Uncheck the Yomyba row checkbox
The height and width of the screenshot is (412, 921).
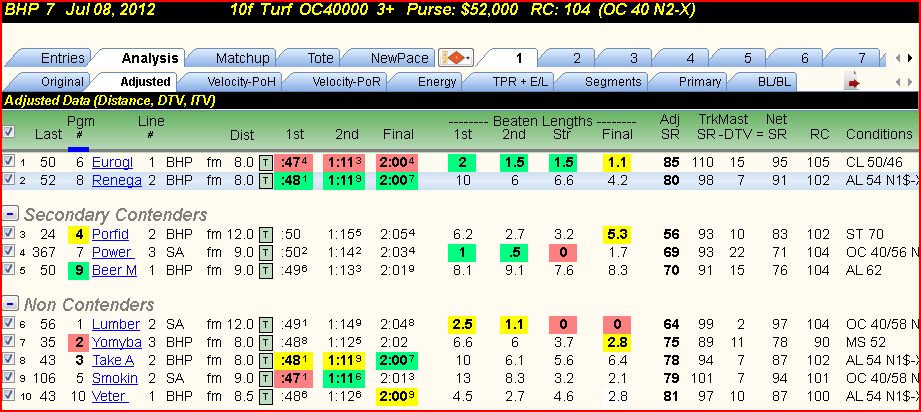click(8, 341)
